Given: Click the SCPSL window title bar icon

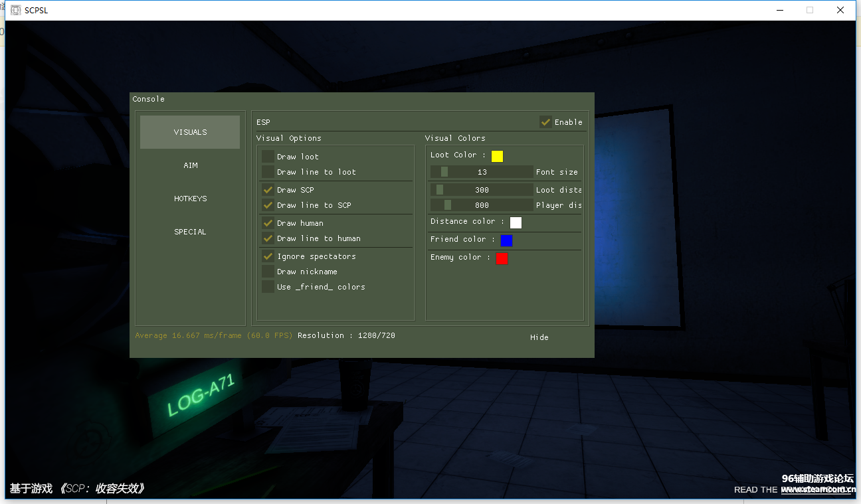Looking at the screenshot, I should click(x=16, y=10).
